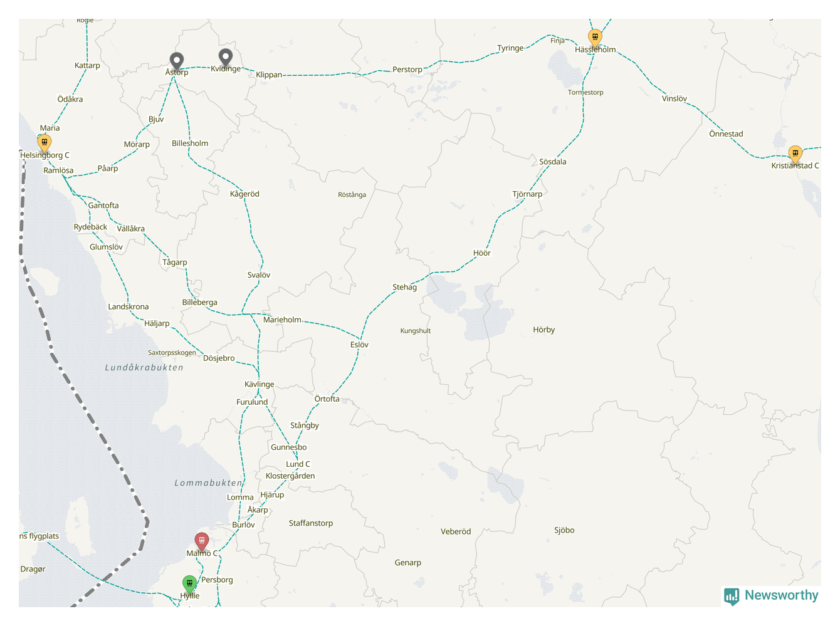Viewport: 840px width, 626px height.
Task: Click the Önnestad label
Action: (x=726, y=133)
